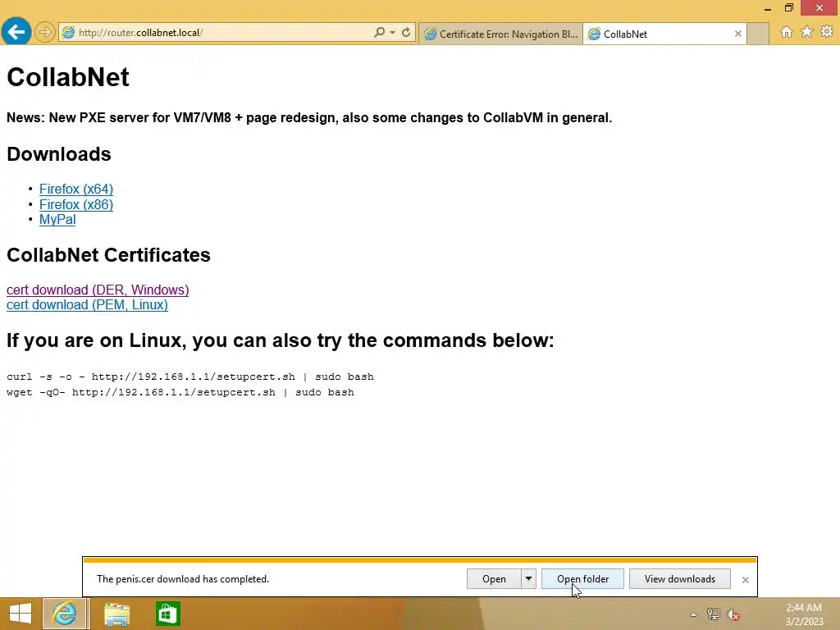Click the MyPal download link
Image resolution: width=840 pixels, height=630 pixels.
(x=57, y=220)
